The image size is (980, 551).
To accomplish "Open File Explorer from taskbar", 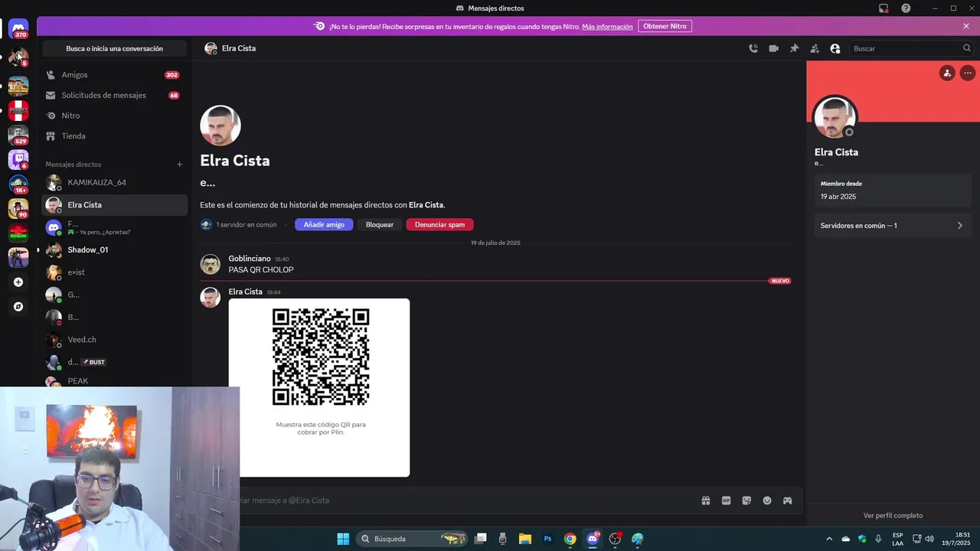I will (x=525, y=539).
